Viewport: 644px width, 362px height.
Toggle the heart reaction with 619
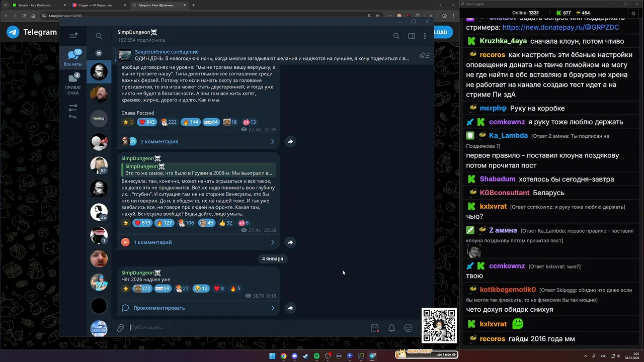[142, 223]
